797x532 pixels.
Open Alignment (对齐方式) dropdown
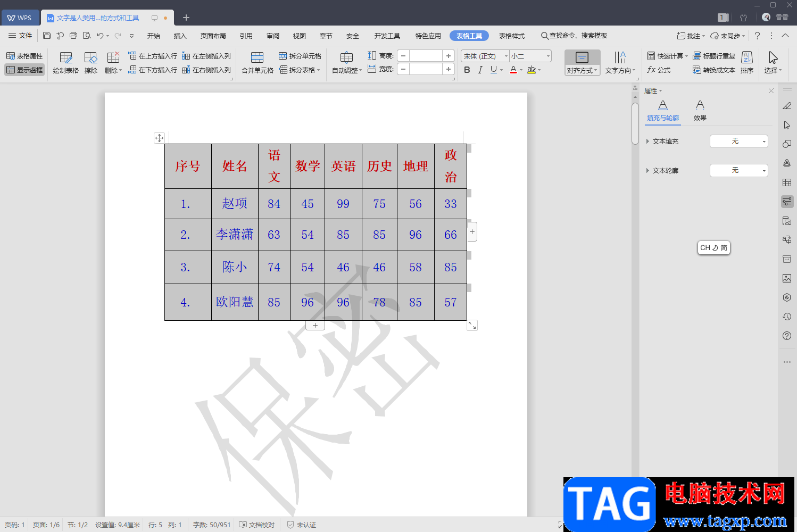click(x=582, y=63)
